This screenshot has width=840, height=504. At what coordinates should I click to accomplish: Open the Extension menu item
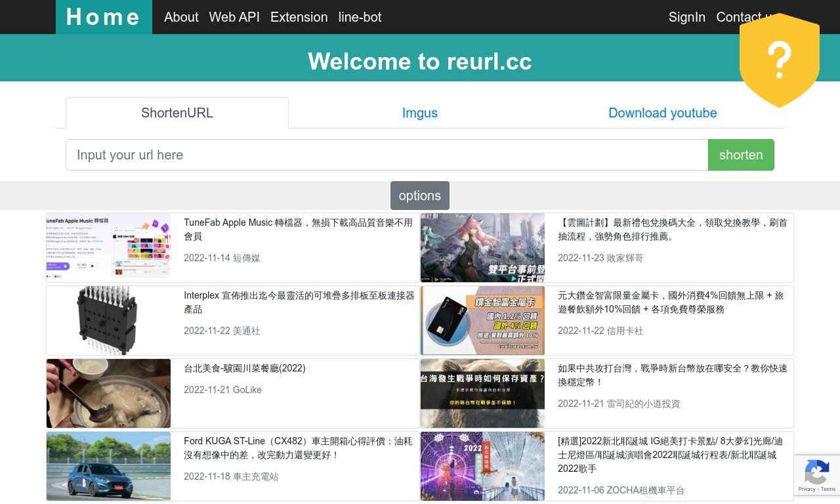point(299,17)
